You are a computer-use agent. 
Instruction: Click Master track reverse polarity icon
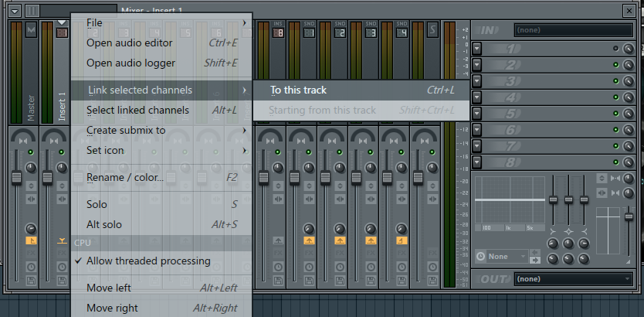31,186
